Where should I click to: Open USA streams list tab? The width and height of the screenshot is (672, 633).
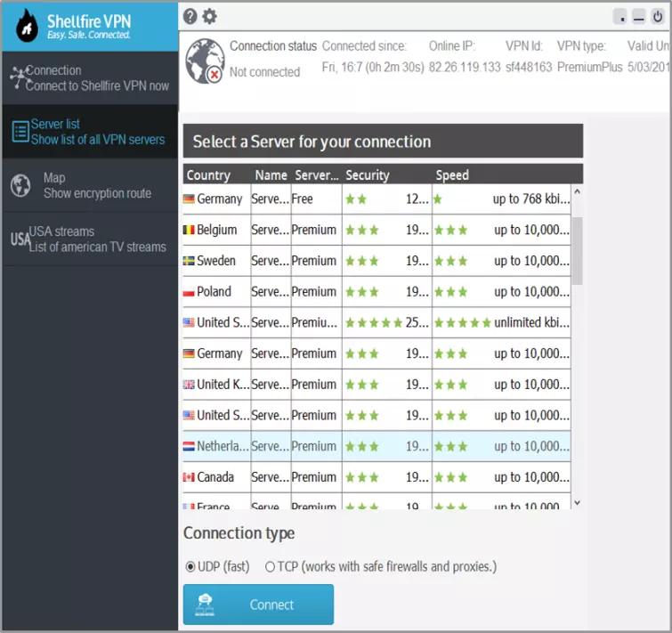96,239
